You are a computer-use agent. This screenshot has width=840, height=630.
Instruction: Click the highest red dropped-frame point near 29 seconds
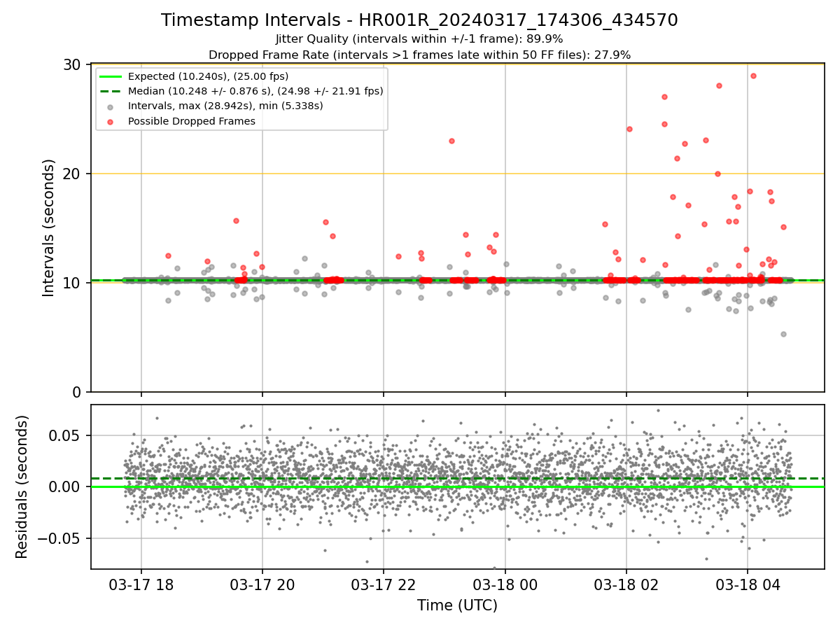pos(753,76)
